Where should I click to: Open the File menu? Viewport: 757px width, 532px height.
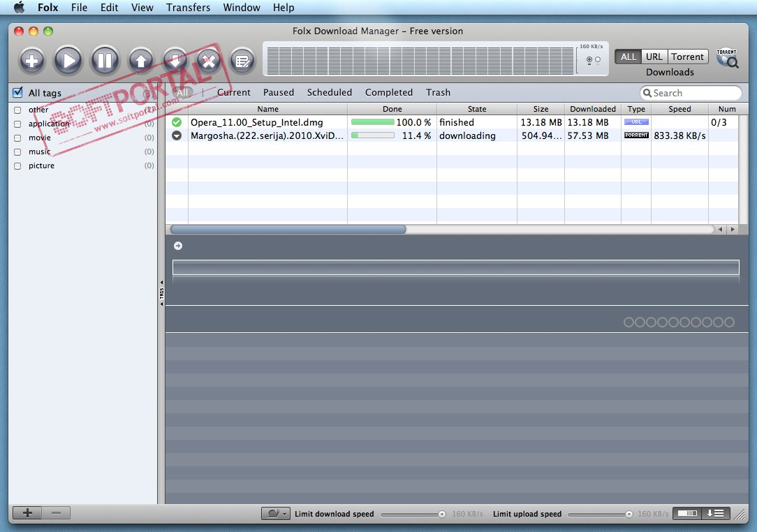79,8
